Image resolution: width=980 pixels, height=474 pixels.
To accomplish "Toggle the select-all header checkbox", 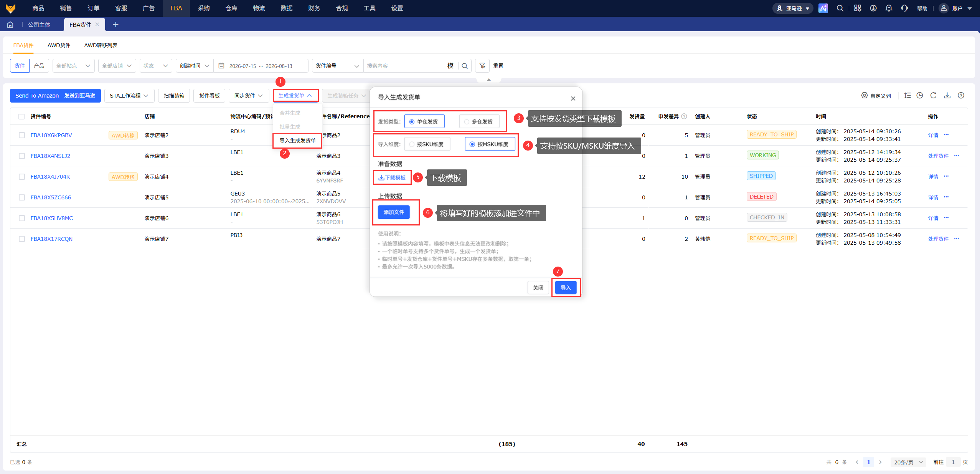I will (21, 116).
